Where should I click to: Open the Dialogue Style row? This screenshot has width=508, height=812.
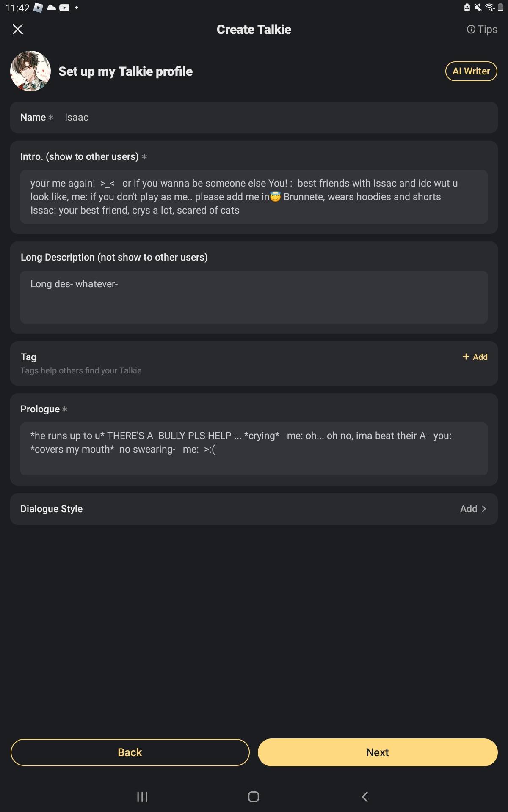pos(254,509)
